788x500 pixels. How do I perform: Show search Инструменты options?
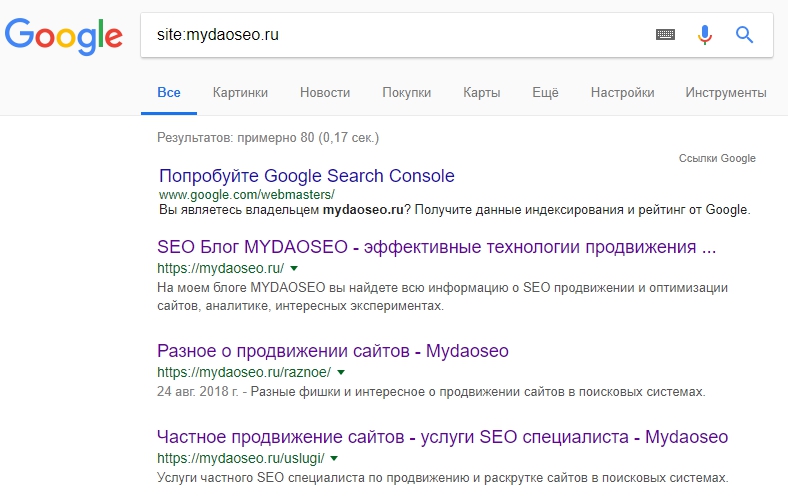coord(726,92)
